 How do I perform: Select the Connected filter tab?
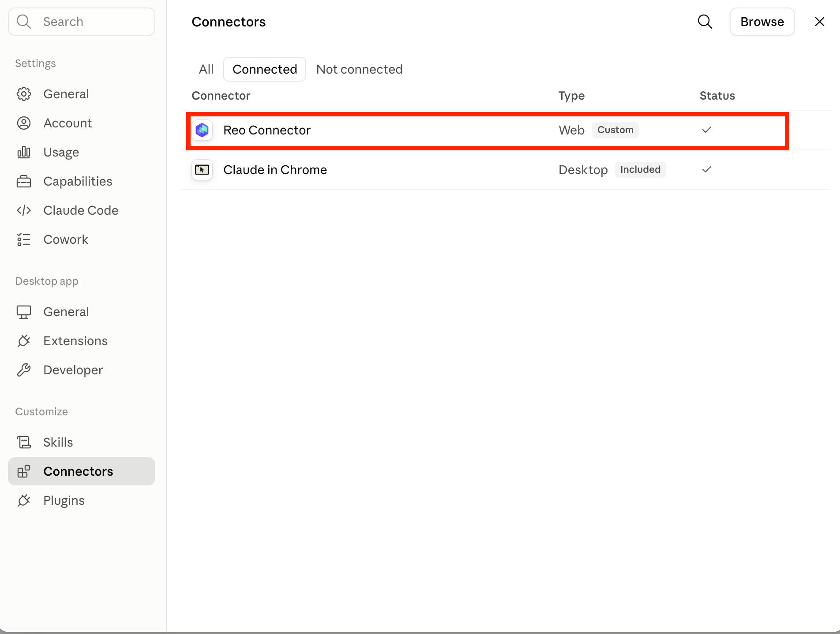coord(265,69)
